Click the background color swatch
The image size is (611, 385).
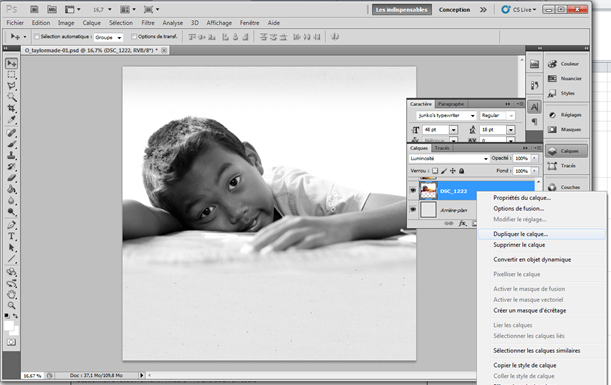pyautogui.click(x=16, y=332)
